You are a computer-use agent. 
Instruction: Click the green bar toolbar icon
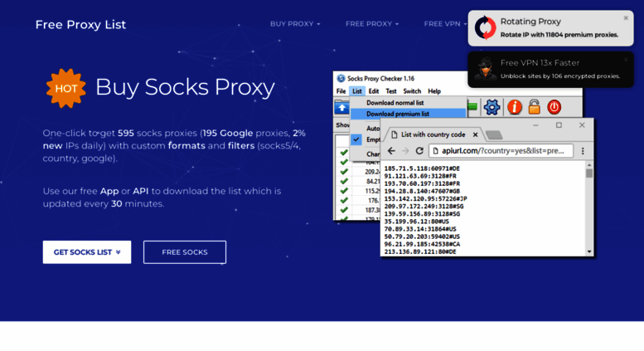click(x=472, y=107)
